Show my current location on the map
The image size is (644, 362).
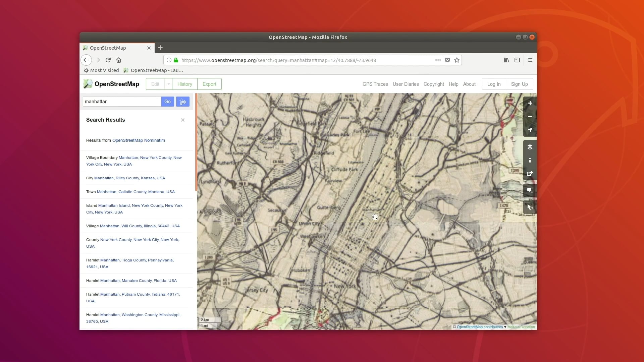[530, 130]
